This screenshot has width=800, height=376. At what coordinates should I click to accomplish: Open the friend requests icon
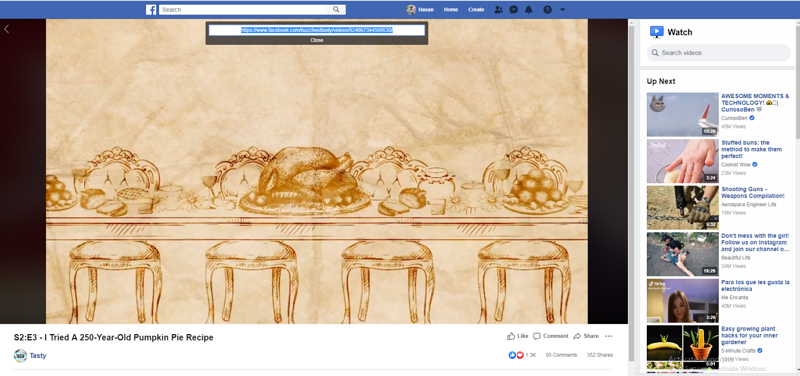click(x=498, y=10)
